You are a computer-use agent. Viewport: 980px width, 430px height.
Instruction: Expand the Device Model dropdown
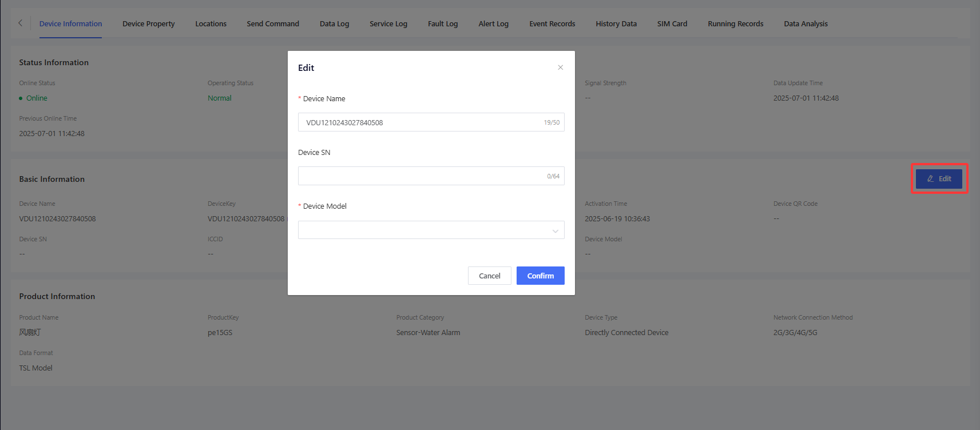(x=431, y=230)
